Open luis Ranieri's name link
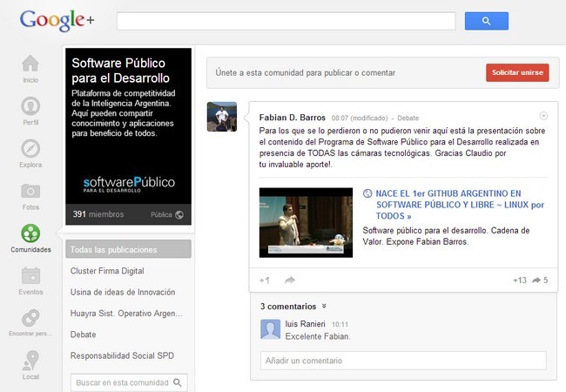The height and width of the screenshot is (392, 566). [x=305, y=324]
